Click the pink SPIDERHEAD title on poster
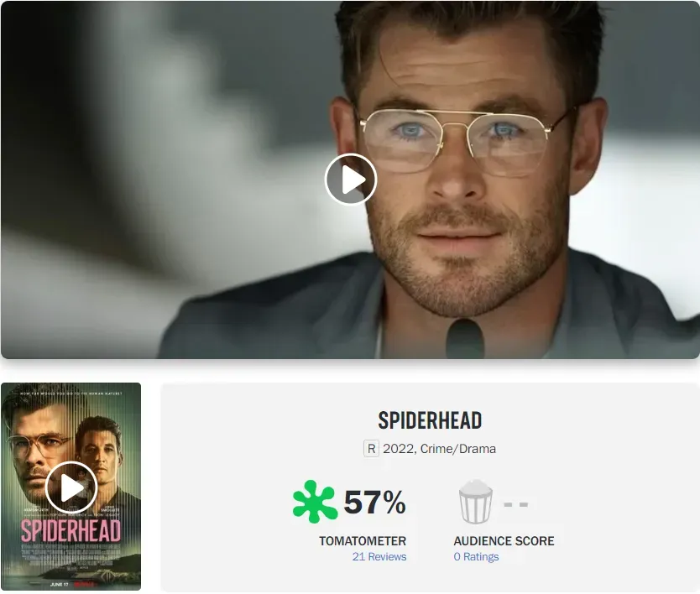Viewport: 700px width, 594px height. pos(71,531)
